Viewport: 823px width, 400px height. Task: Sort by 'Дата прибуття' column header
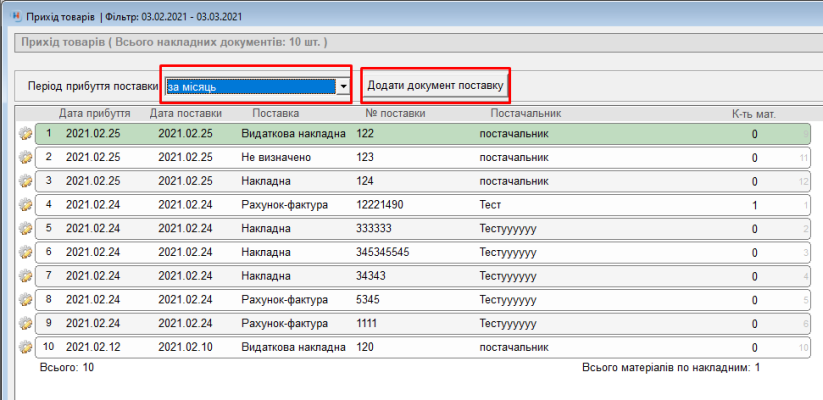point(93,113)
